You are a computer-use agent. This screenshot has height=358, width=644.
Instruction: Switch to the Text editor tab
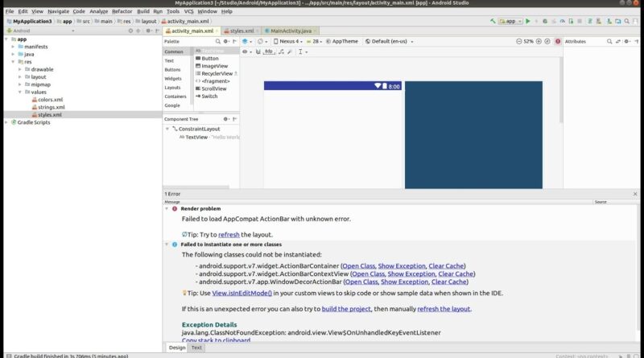click(196, 348)
